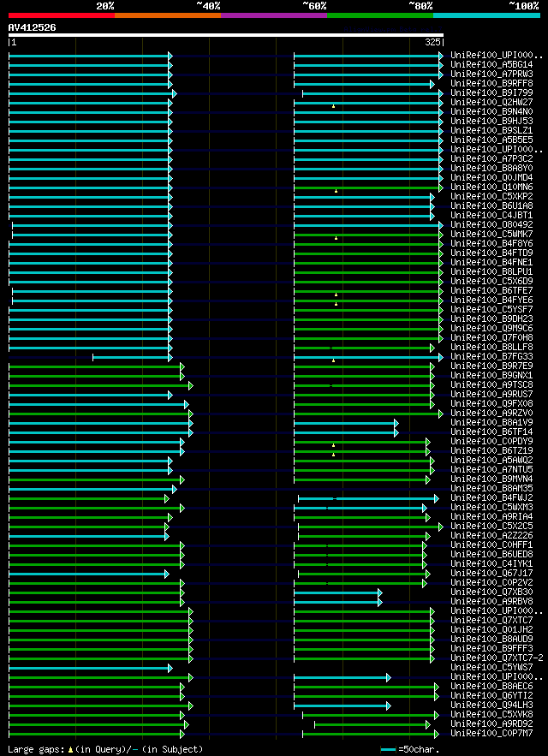Select the UniRef100_Q7F0H8 label
The image size is (548, 756).
click(x=491, y=338)
